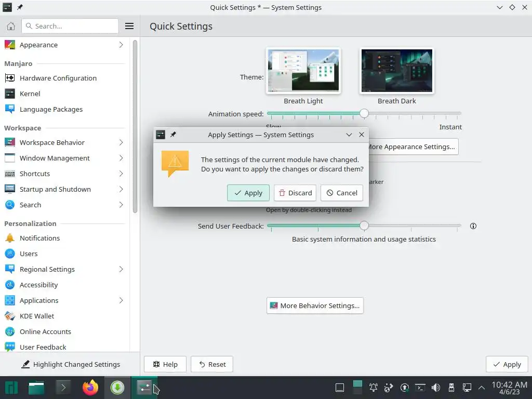Expand the Applications chevron
532x399 pixels.
121,301
